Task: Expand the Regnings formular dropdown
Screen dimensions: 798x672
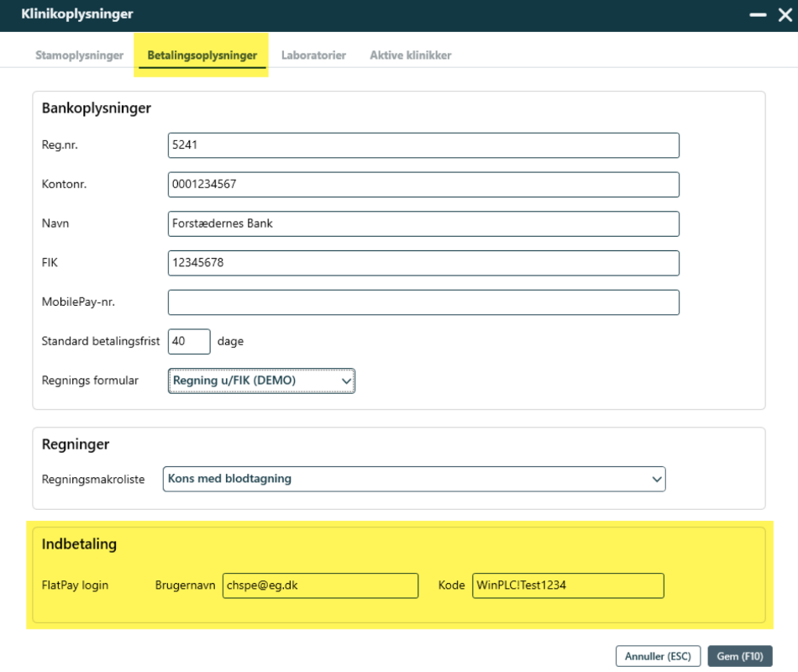Action: [x=261, y=381]
